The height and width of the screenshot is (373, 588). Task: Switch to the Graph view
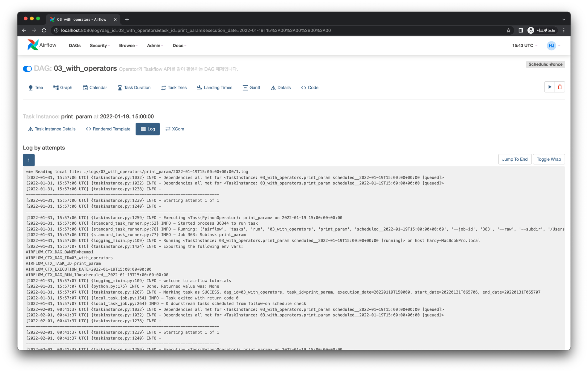63,88
